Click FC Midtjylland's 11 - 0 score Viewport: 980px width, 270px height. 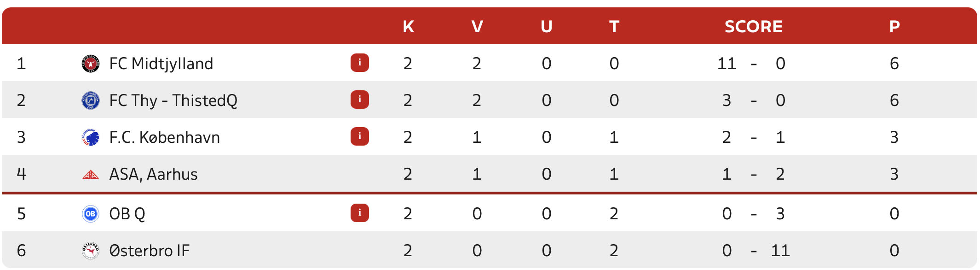(x=753, y=64)
